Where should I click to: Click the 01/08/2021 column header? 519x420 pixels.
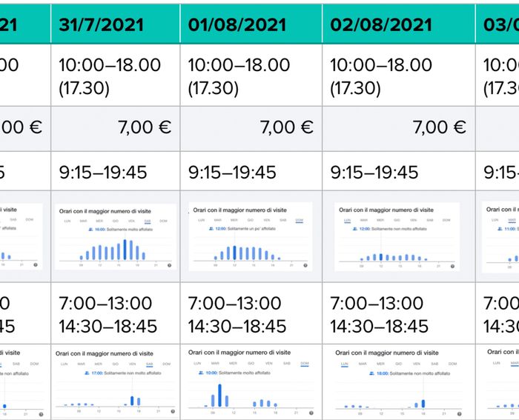tap(250, 23)
